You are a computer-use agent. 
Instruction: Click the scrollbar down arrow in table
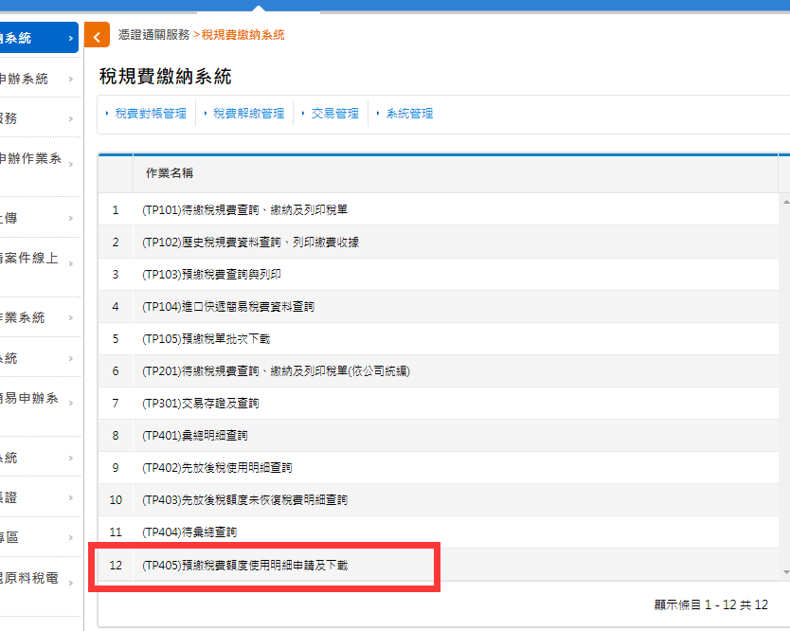[x=784, y=572]
